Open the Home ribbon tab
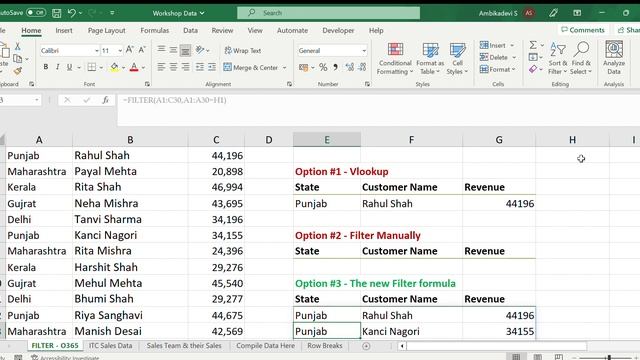The width and height of the screenshot is (640, 360). [x=31, y=31]
